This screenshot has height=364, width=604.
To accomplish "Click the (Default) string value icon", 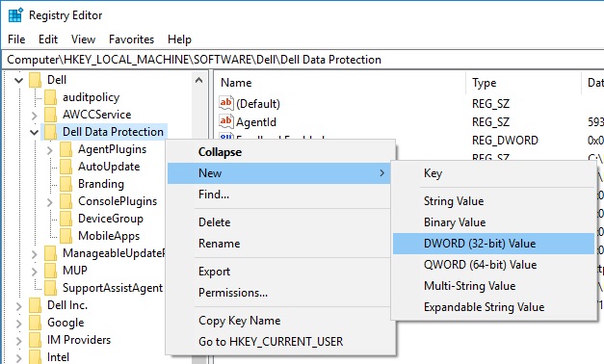I will click(x=226, y=103).
